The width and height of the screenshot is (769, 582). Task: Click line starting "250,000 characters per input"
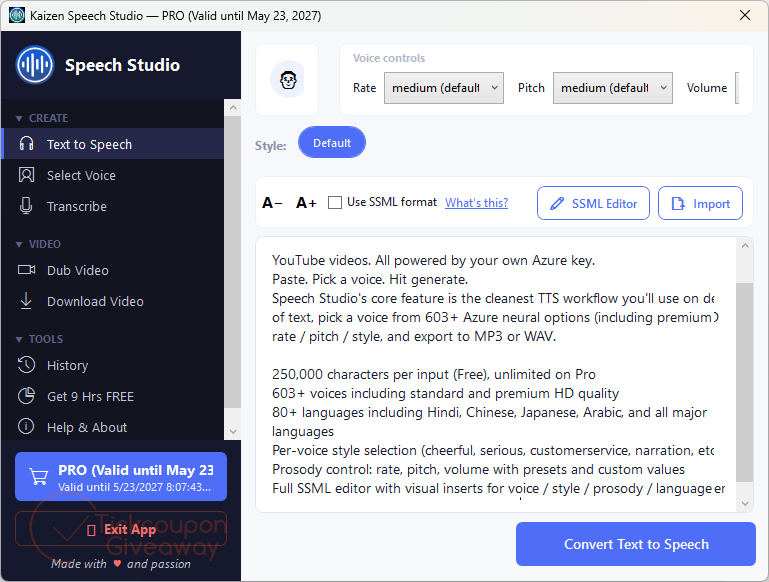tap(434, 374)
